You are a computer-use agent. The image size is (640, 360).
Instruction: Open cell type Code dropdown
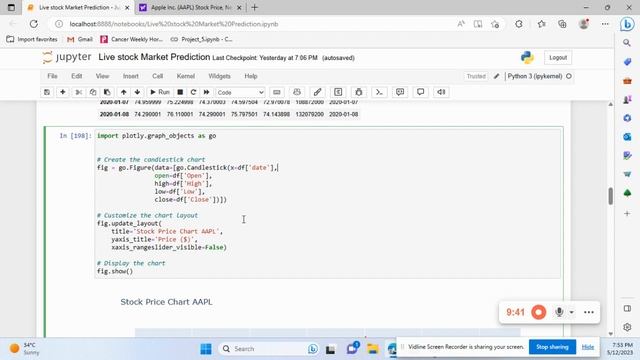tap(240, 93)
